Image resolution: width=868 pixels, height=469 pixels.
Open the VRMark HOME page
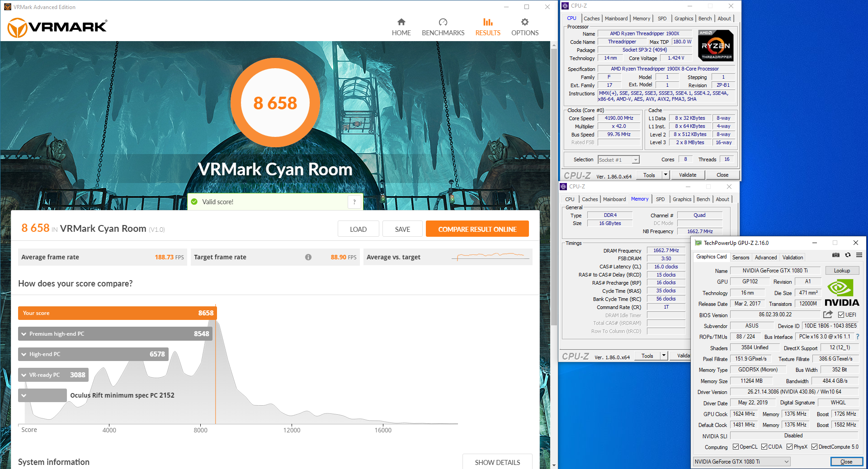[x=401, y=27]
